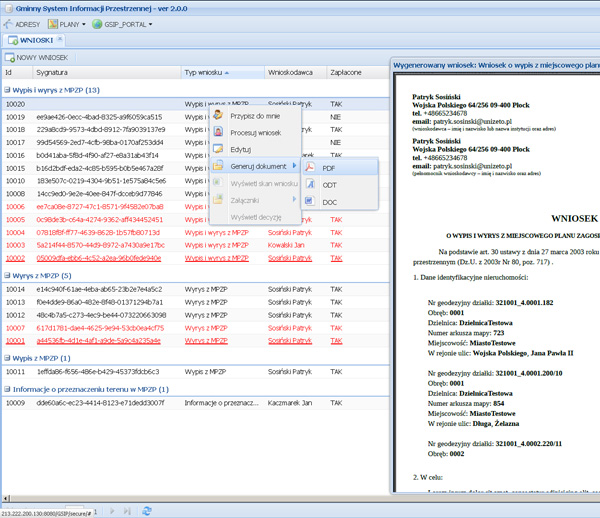Choose Procesuj wniosek menu entry
600x518 pixels.
(256, 132)
